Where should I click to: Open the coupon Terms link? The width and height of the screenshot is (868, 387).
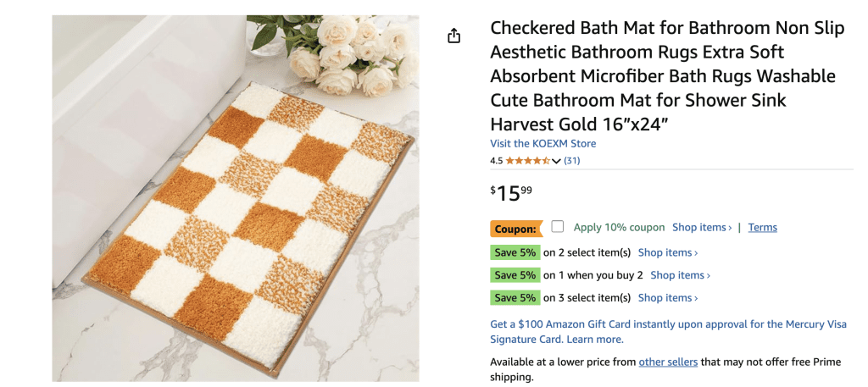point(762,227)
